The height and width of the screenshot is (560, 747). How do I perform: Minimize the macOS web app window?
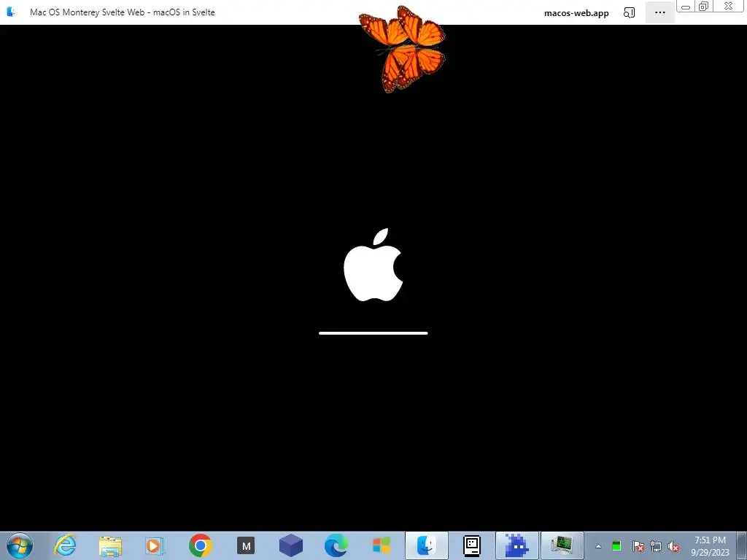pos(686,7)
